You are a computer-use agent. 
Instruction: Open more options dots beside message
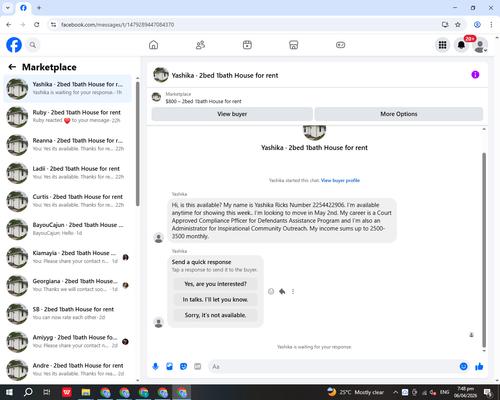pos(293,292)
